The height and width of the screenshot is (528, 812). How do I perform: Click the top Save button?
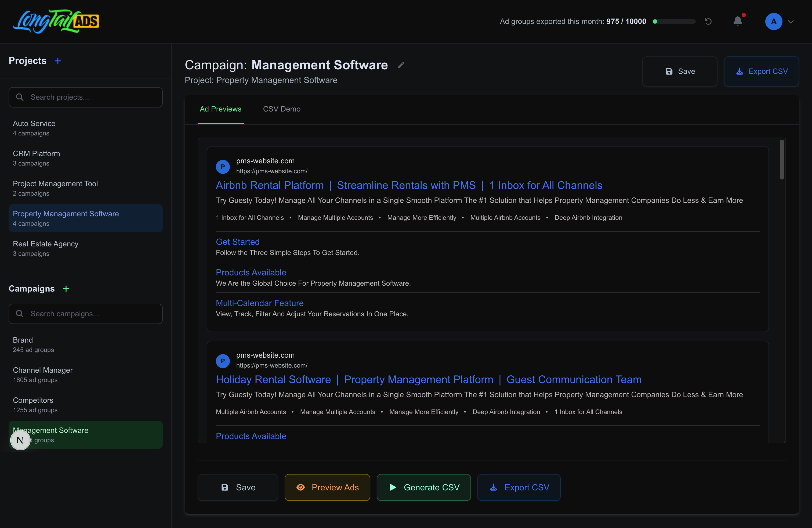(680, 71)
